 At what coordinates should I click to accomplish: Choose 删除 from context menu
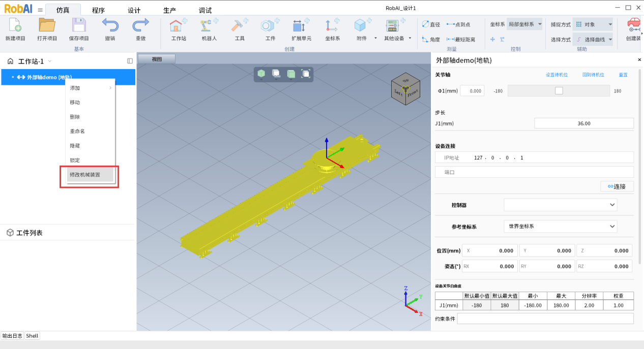[x=91, y=116]
